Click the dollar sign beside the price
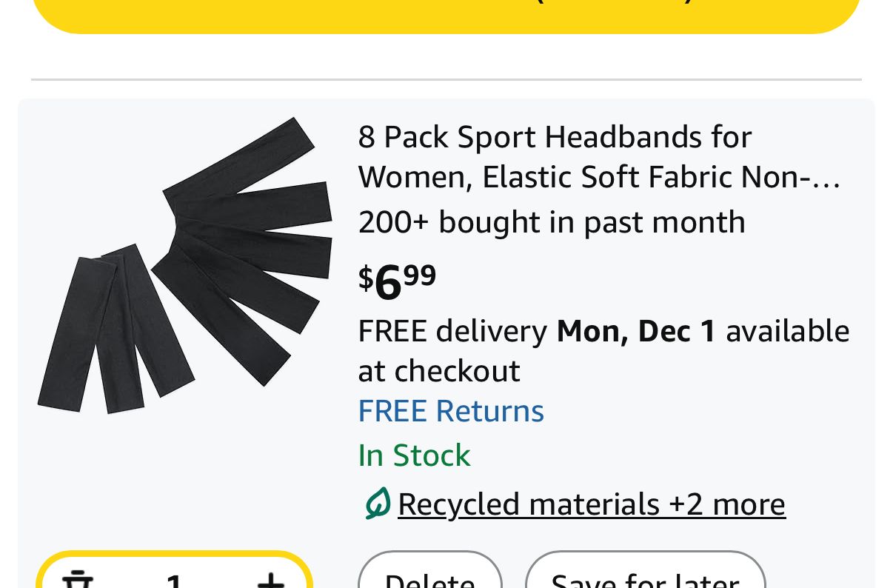This screenshot has height=588, width=893. coord(366,278)
